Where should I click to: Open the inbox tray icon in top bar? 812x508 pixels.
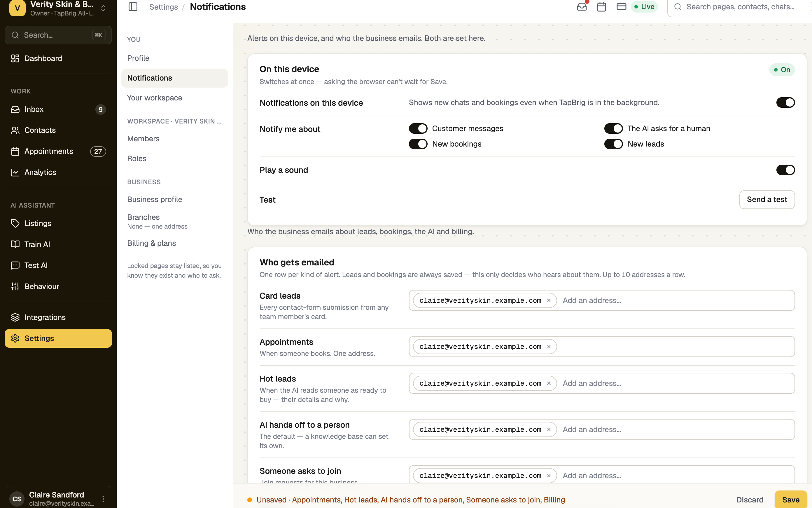(x=582, y=7)
